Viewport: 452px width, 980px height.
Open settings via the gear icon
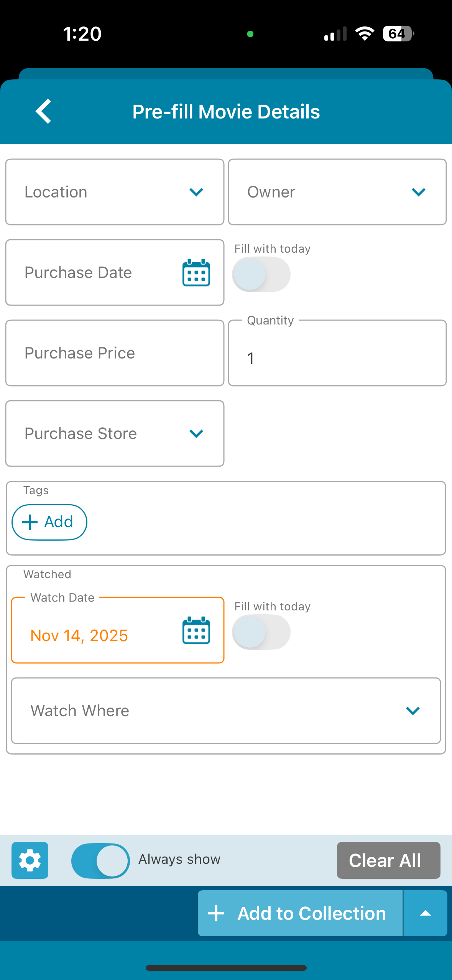pos(30,860)
